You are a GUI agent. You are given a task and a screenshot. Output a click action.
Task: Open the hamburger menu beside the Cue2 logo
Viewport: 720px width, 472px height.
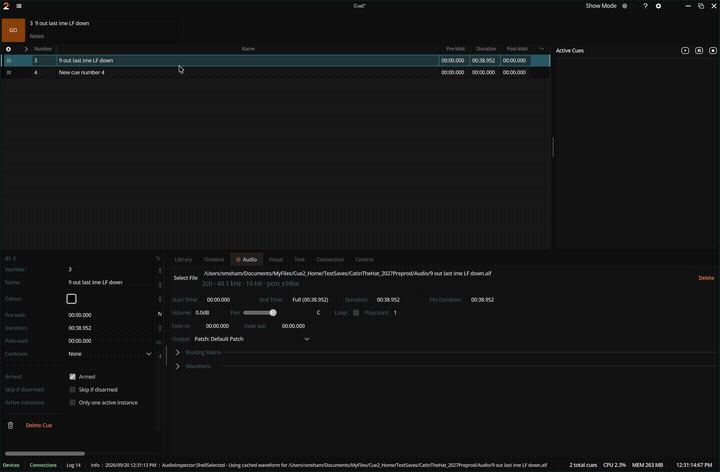(19, 6)
